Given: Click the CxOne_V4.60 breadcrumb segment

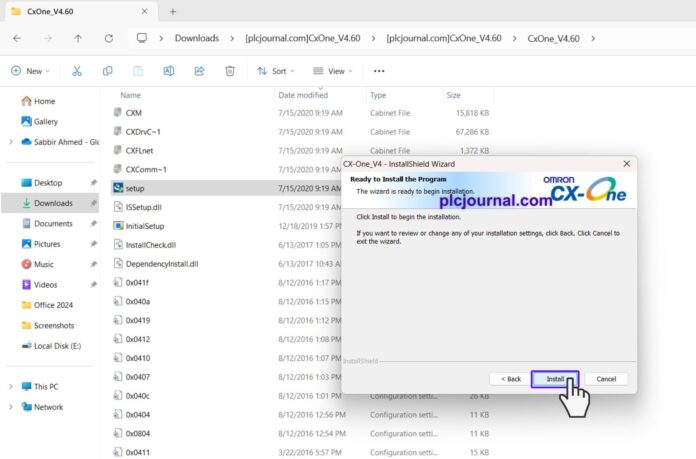Looking at the screenshot, I should 554,39.
